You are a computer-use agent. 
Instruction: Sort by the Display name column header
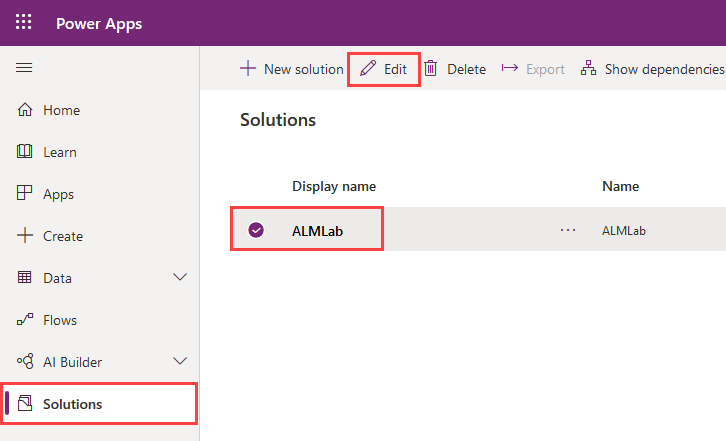[x=334, y=186]
